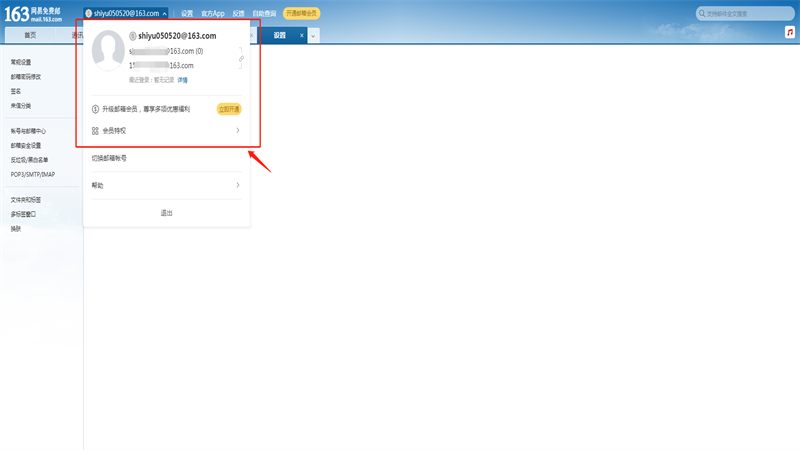Click the music note icon at top right
This screenshot has width=800, height=450.
(790, 33)
